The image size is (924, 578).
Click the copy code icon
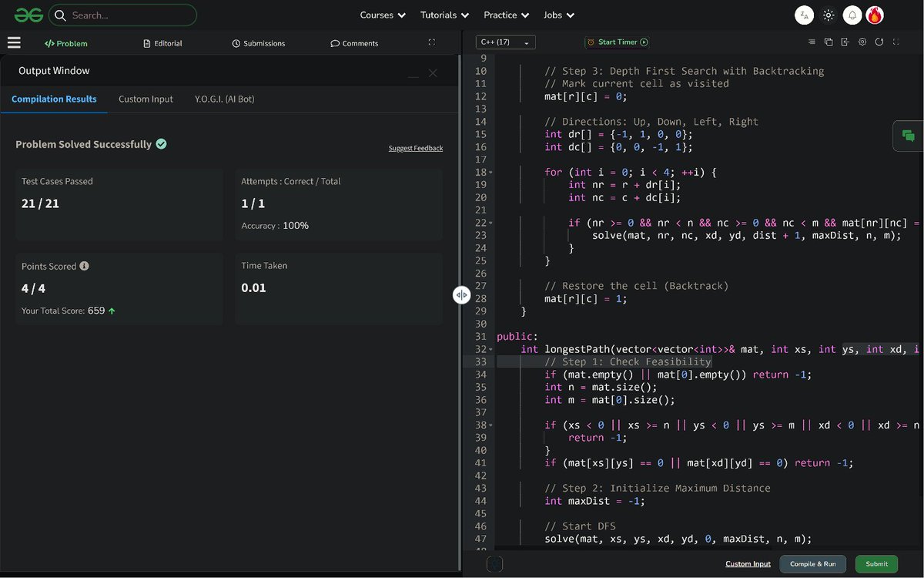click(x=829, y=42)
